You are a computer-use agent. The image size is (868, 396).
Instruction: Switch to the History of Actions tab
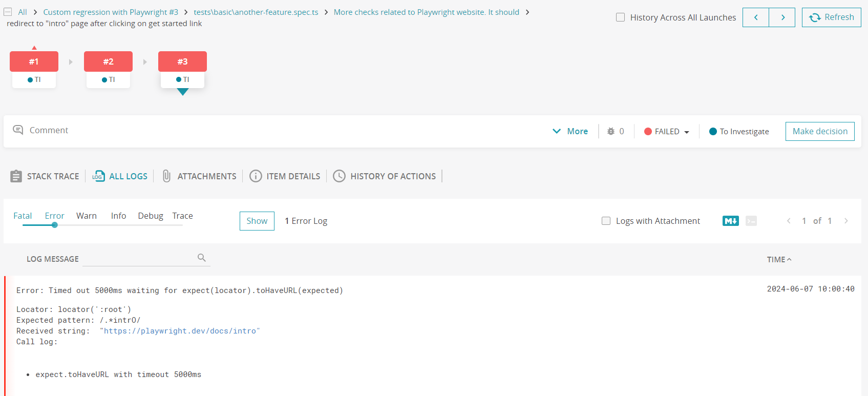pos(385,176)
